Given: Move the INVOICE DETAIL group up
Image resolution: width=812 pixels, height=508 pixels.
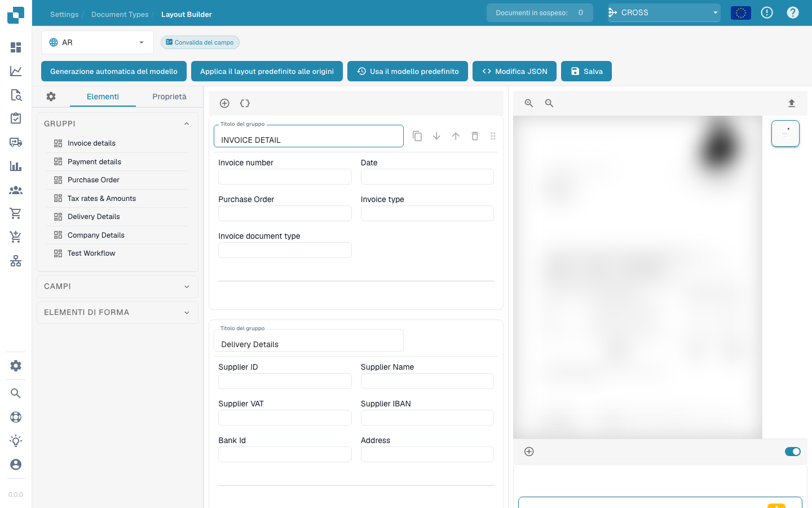Looking at the screenshot, I should (x=456, y=136).
